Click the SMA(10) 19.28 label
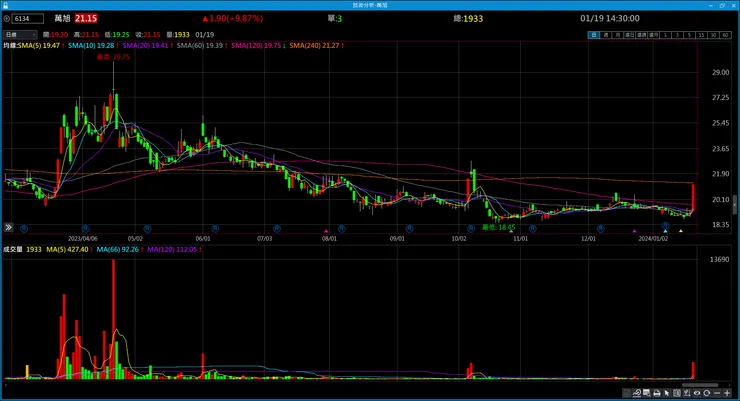The height and width of the screenshot is (401, 740). [x=91, y=46]
